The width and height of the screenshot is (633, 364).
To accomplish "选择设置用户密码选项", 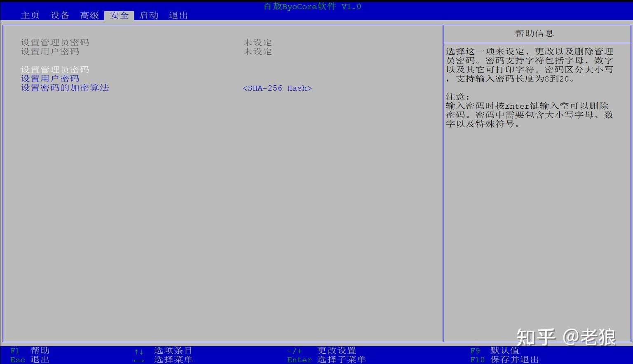I will pyautogui.click(x=50, y=78).
